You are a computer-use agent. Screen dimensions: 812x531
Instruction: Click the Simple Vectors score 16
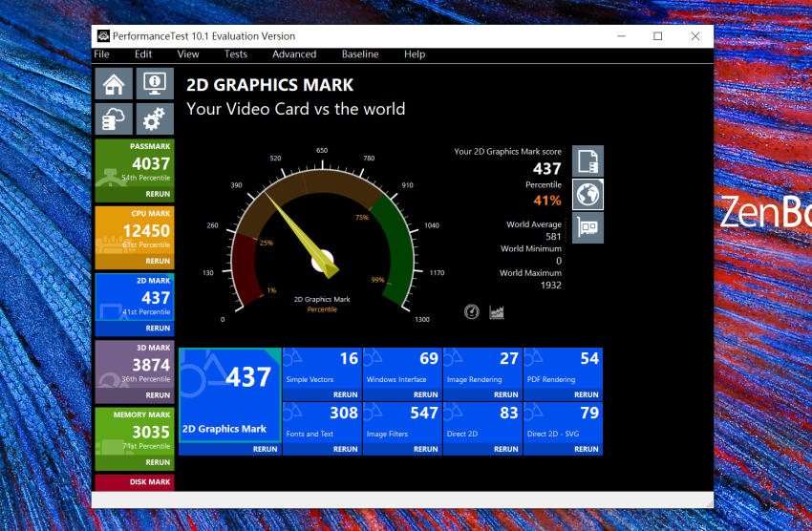349,359
